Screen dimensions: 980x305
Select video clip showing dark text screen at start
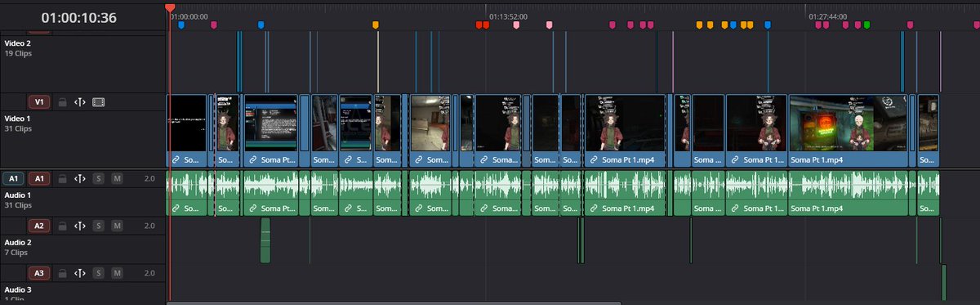187,131
